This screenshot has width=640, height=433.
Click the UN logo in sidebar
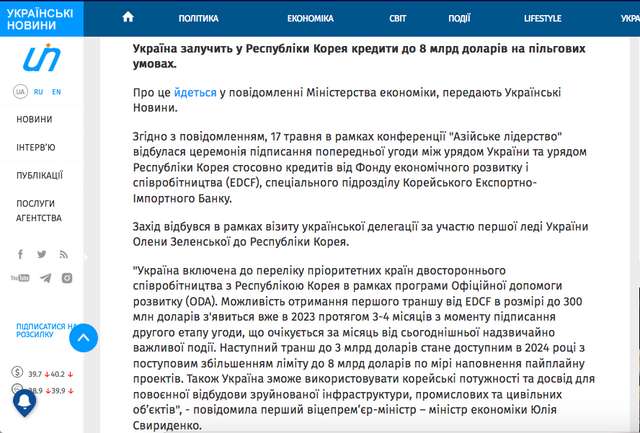[42, 59]
